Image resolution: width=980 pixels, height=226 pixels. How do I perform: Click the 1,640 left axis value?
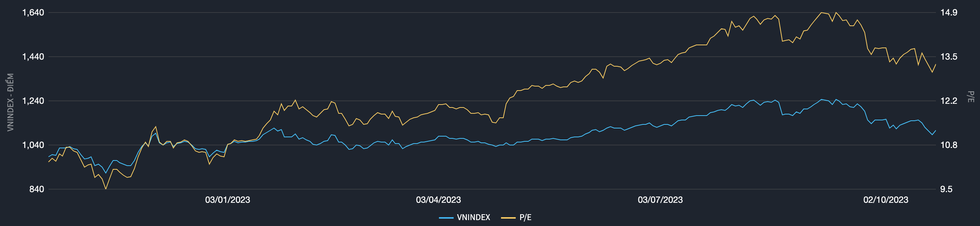coord(33,13)
